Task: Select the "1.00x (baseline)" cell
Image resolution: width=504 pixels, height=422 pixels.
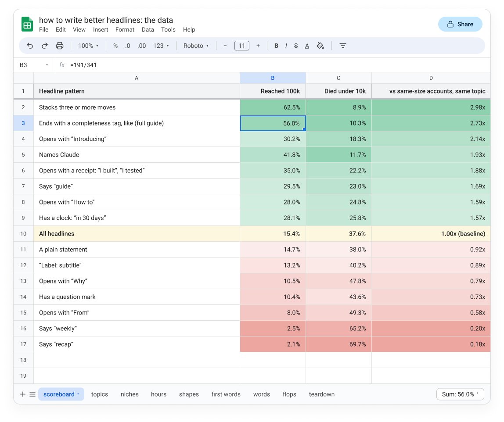Action: 431,233
